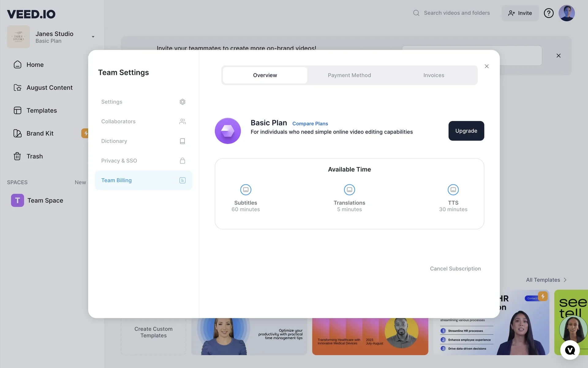Click the purple T Team Space icon
Viewport: 588px width, 368px height.
17,201
